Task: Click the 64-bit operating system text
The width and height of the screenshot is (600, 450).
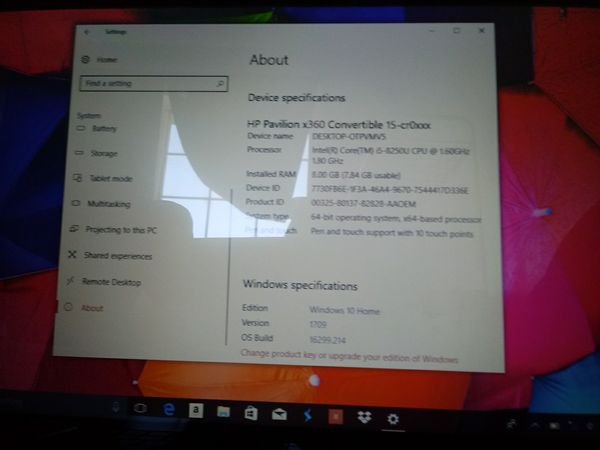Action: 396,218
